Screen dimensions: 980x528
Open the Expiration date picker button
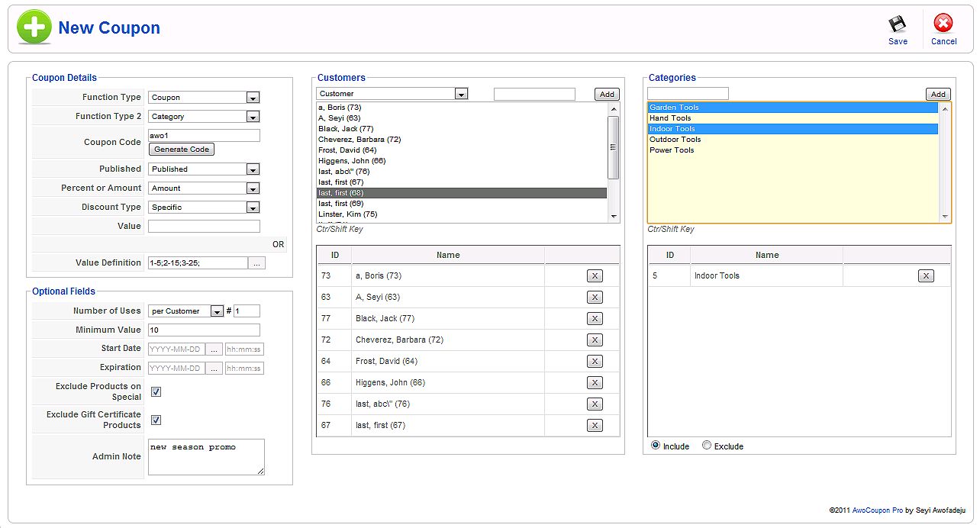(x=214, y=369)
